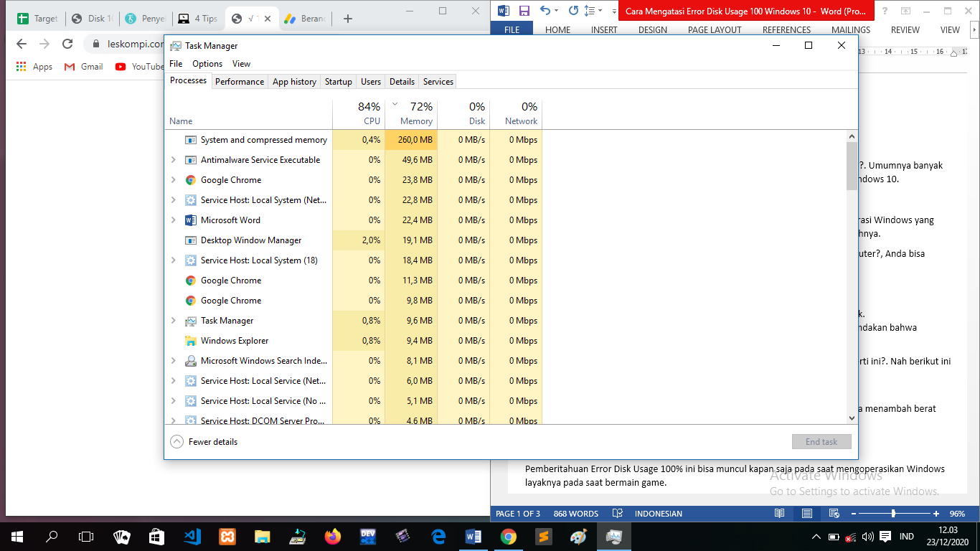Screen dimensions: 980x551
Task: Sort processes by Network column
Action: pos(516,113)
